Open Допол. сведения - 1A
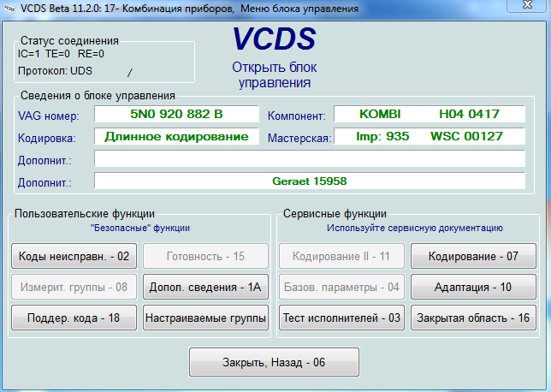 (x=205, y=287)
